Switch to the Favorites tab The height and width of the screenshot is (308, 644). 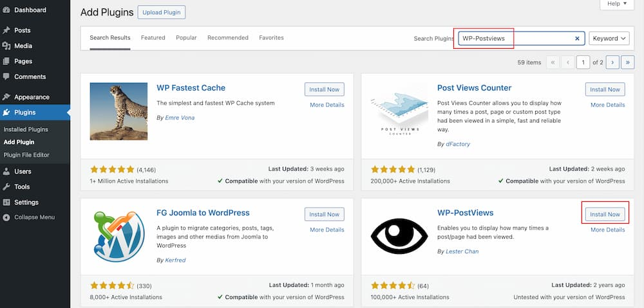pos(272,38)
